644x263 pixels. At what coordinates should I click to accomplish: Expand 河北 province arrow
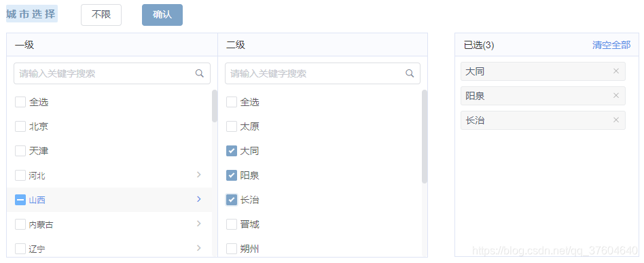pos(199,175)
